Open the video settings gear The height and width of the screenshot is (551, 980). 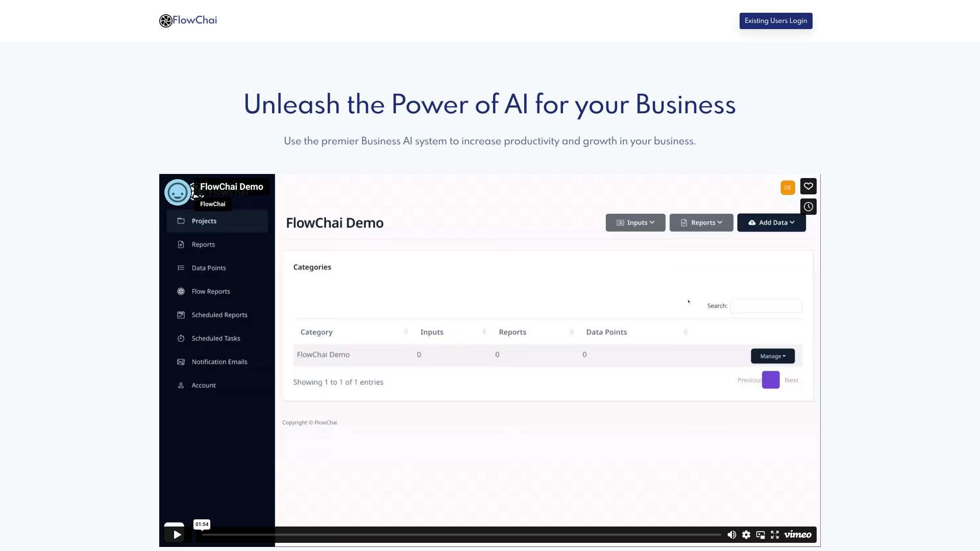tap(746, 535)
